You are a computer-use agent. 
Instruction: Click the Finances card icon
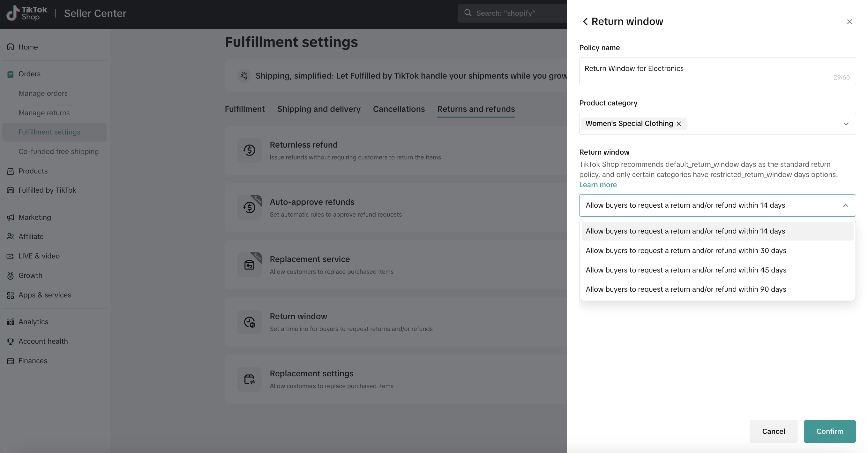(11, 361)
